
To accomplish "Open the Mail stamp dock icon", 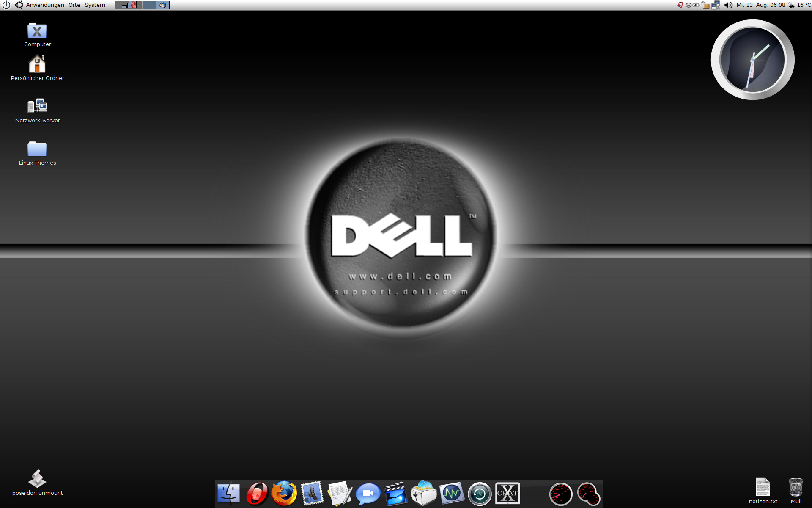I will (x=312, y=494).
